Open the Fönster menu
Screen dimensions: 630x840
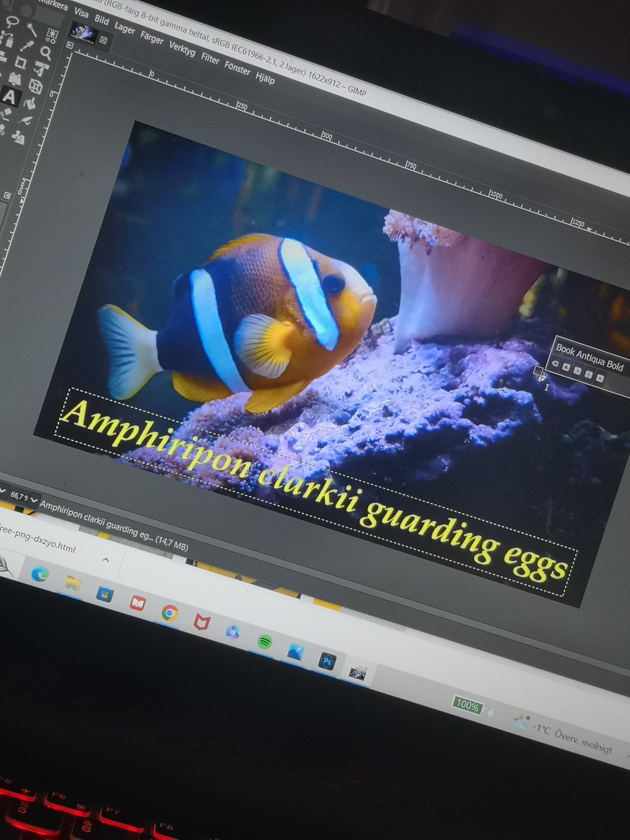237,68
